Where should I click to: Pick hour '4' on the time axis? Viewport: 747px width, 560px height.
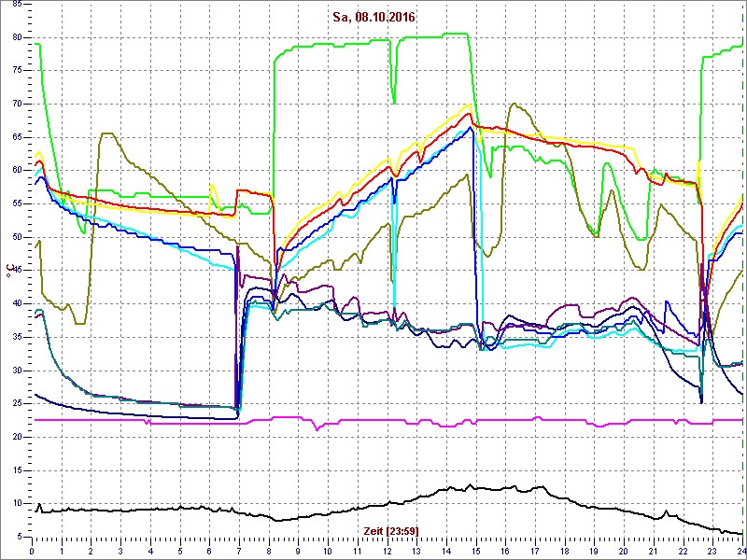pyautogui.click(x=150, y=551)
